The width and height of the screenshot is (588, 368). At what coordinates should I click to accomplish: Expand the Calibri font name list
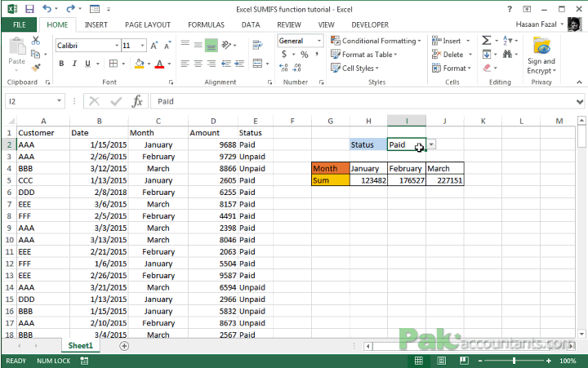[x=117, y=46]
